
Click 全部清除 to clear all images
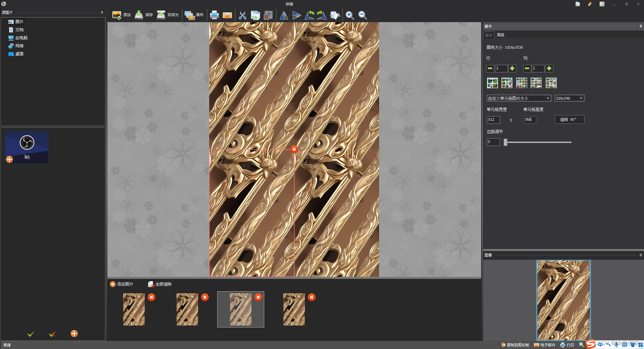(x=160, y=284)
